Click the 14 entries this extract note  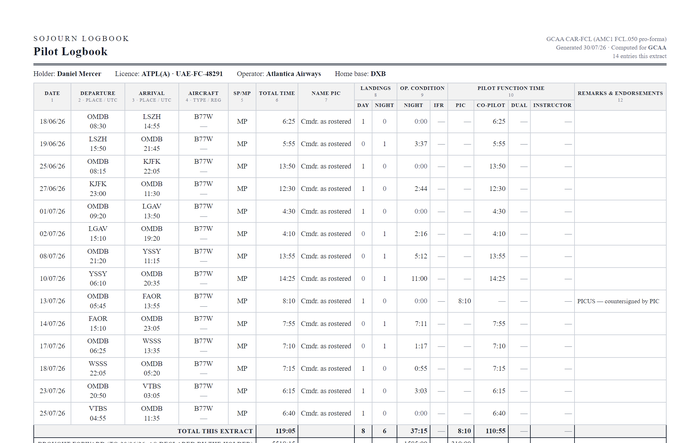(639, 56)
